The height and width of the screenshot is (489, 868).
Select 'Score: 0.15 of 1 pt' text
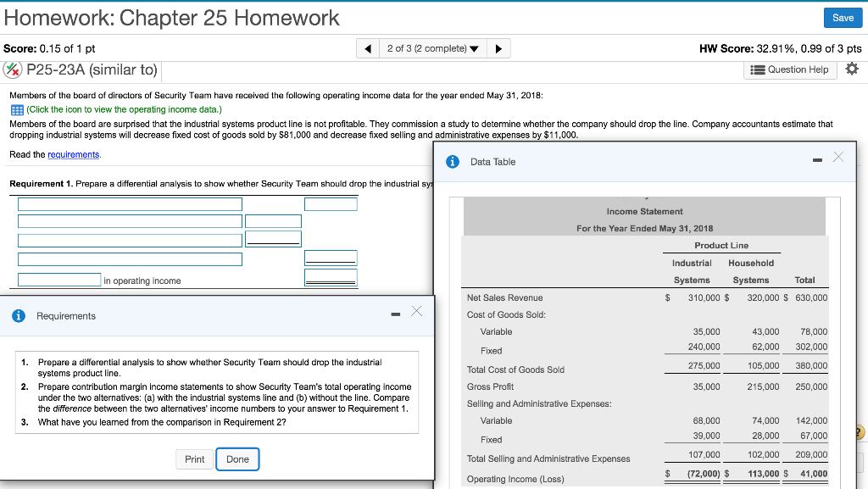[49, 48]
